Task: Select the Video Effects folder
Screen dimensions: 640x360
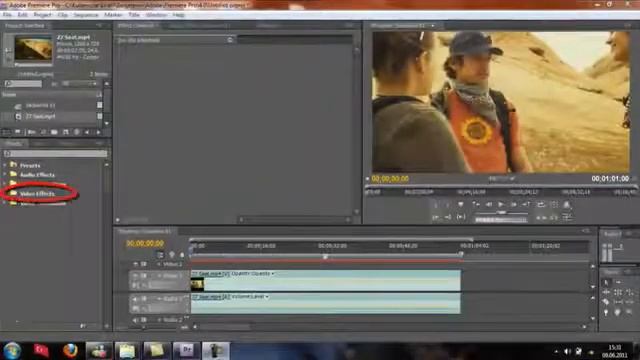Action: pyautogui.click(x=37, y=193)
